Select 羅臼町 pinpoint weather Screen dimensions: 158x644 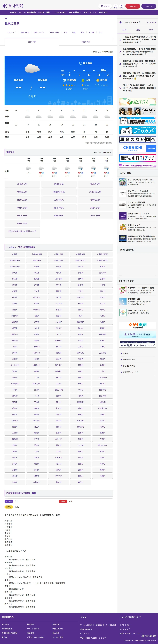tap(80, 483)
